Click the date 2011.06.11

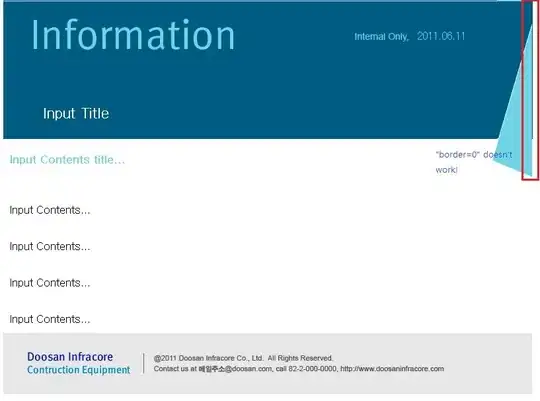[x=441, y=36]
